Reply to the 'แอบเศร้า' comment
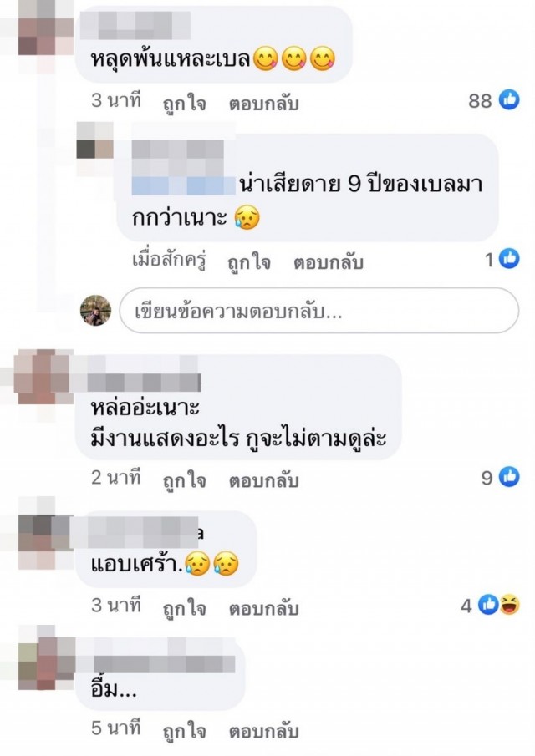This screenshot has width=535, height=756. point(264,608)
